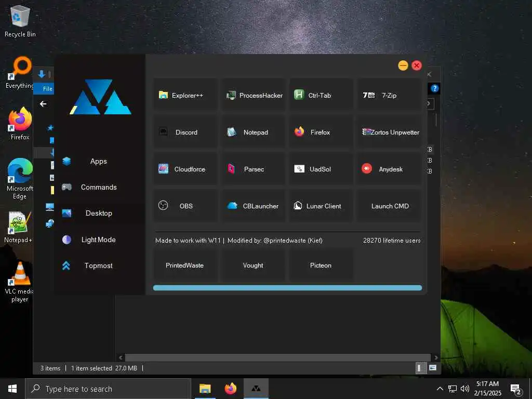Launch the Cloudforce app tile
The height and width of the screenshot is (399, 532).
click(x=185, y=169)
